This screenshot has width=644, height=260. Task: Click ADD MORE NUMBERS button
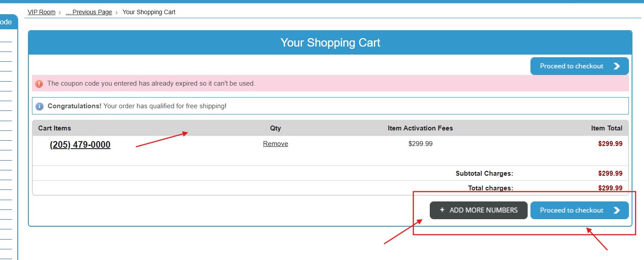[x=479, y=210]
